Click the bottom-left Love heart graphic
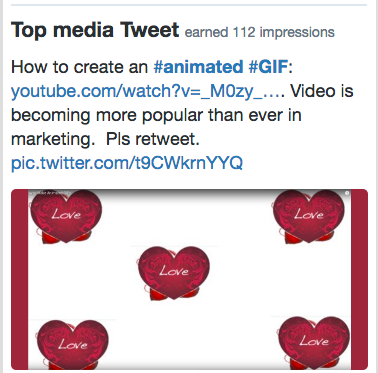The image size is (378, 373). point(72,343)
